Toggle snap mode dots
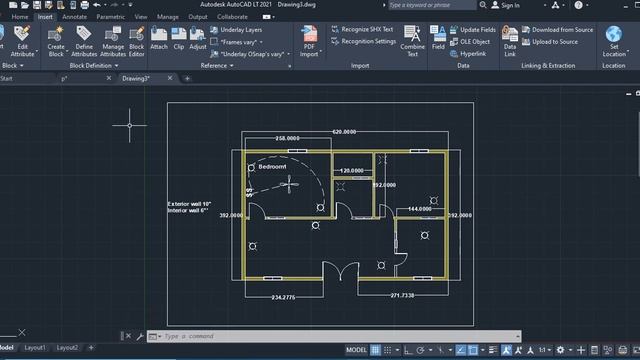The width and height of the screenshot is (640, 360). pyautogui.click(x=387, y=350)
